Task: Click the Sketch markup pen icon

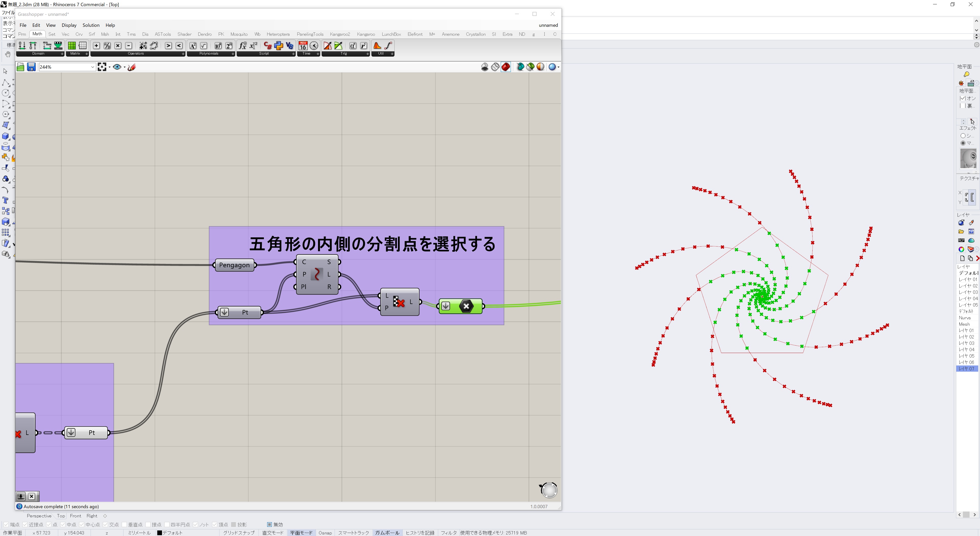Action: [x=132, y=67]
